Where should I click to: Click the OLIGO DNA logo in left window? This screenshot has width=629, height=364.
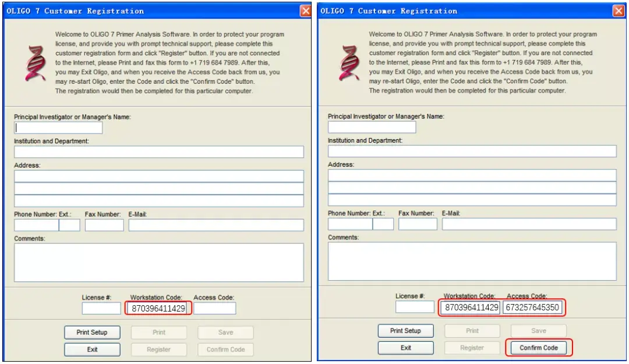coord(36,63)
